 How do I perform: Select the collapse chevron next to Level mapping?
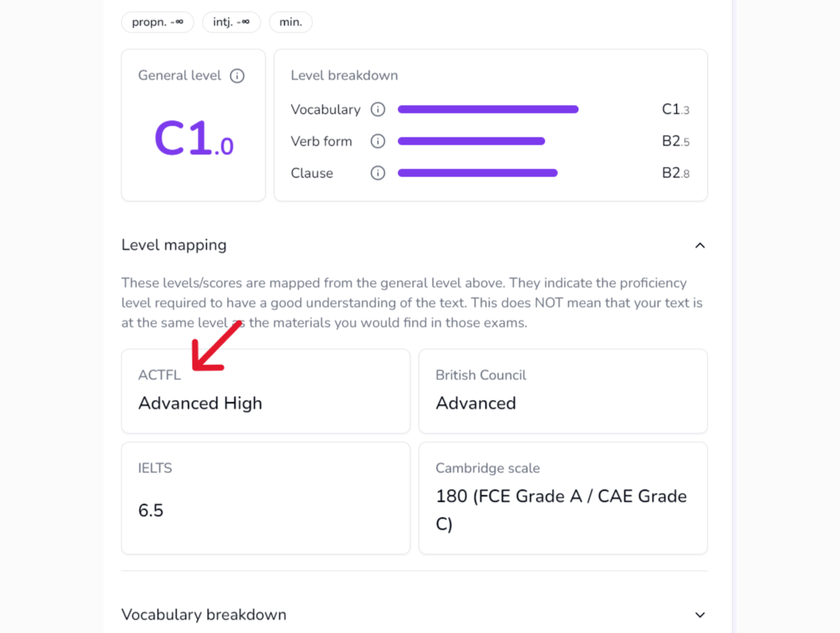click(x=699, y=245)
